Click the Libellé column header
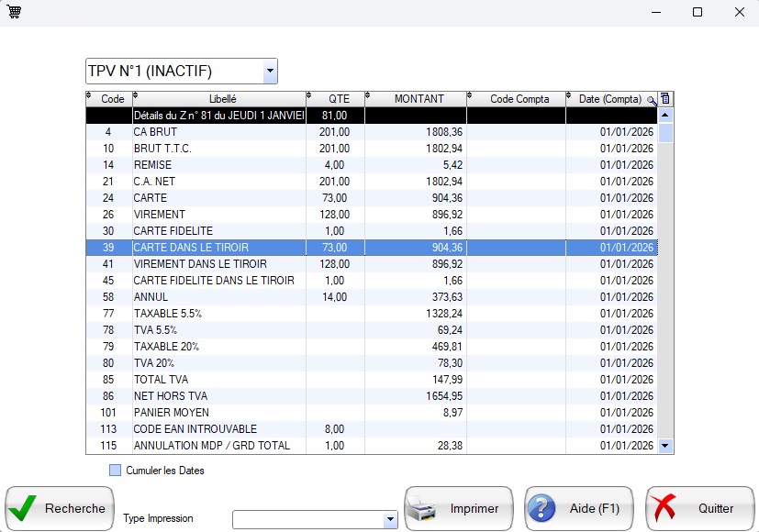The width and height of the screenshot is (759, 532). (x=222, y=99)
